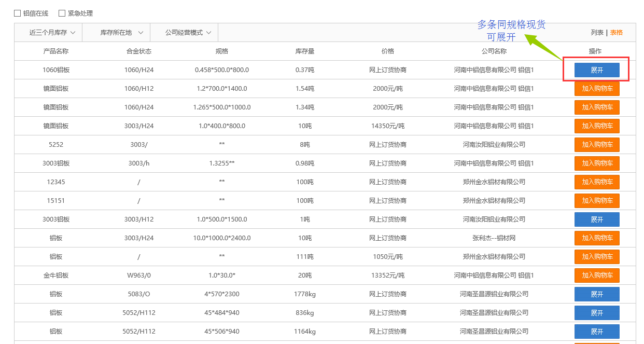Select the 836kg stock cell
The image size is (644, 344).
click(x=305, y=313)
